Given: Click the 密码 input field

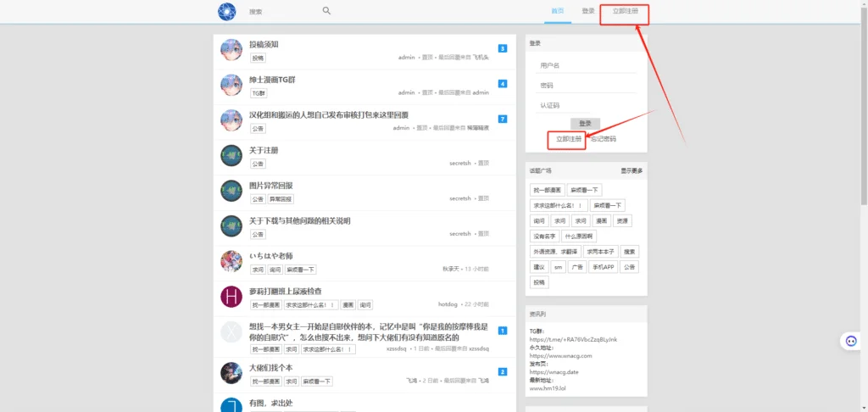Looking at the screenshot, I should (587, 86).
